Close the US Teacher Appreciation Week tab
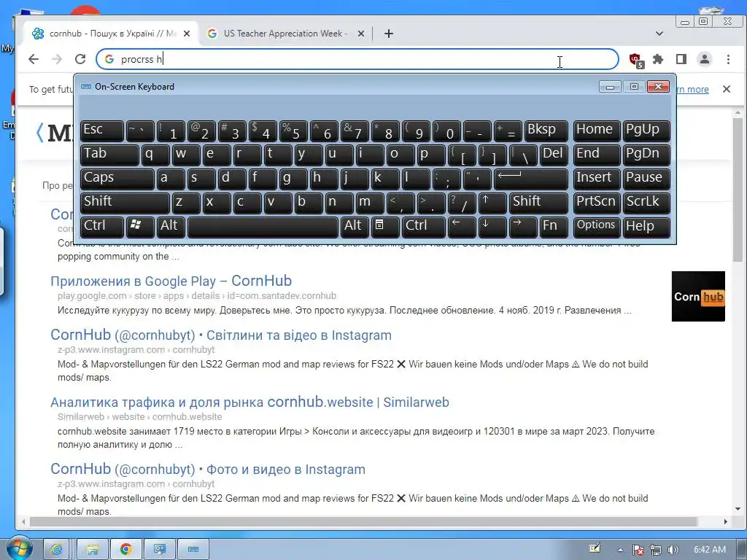 (x=361, y=34)
